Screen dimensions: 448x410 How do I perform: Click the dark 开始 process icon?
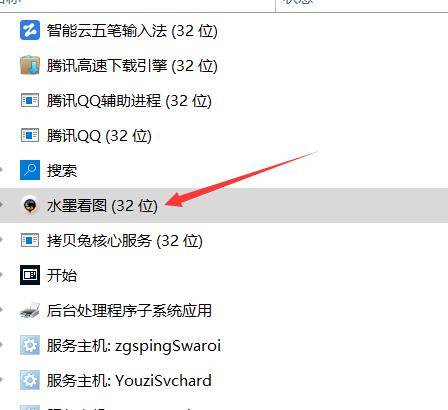(x=30, y=275)
